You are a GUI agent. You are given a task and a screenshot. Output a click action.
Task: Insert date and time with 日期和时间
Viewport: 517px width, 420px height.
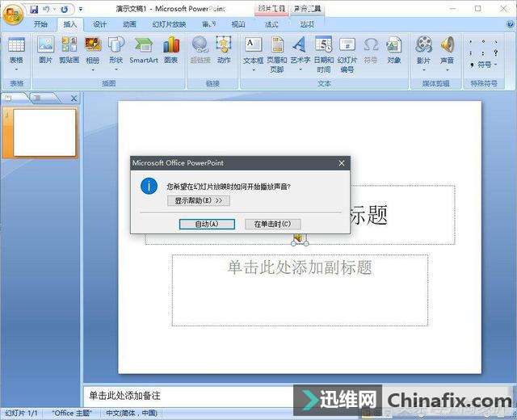coord(323,54)
